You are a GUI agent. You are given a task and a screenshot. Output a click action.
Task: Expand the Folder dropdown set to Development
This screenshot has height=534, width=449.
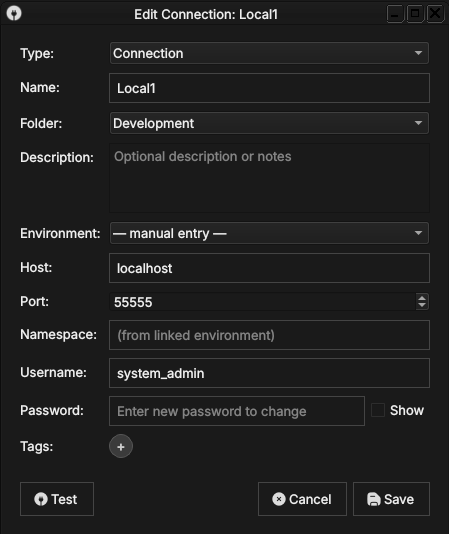click(269, 123)
